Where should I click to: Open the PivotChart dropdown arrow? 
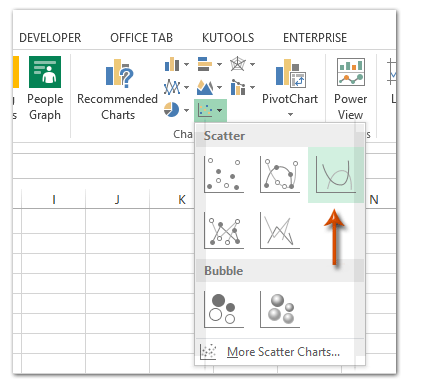pos(290,115)
